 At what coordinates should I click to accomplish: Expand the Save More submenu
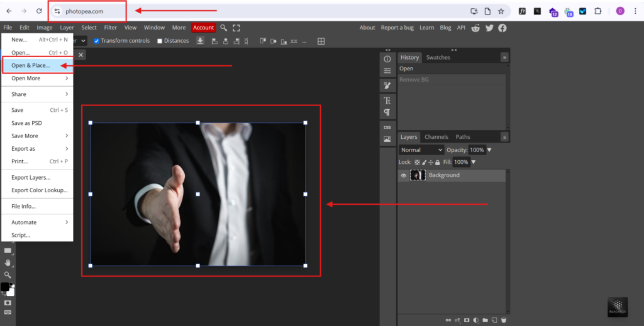click(38, 136)
